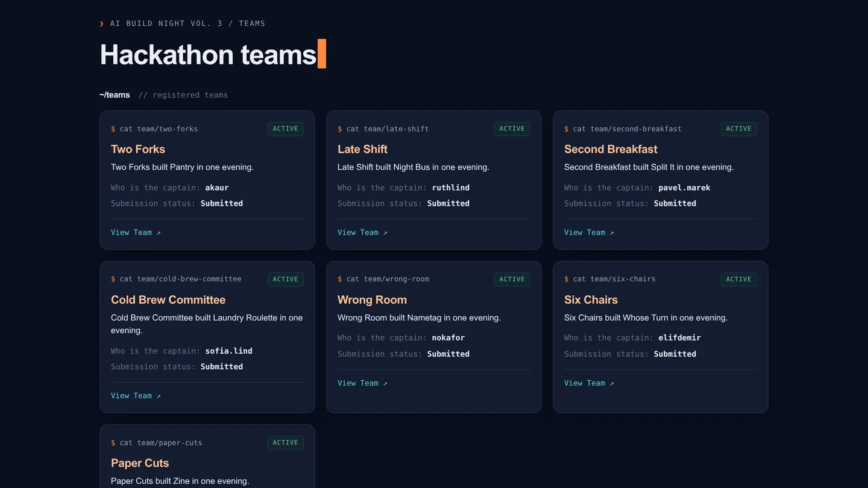Screen dimensions: 868x488
Task: Click the Paper Cuts team title
Action: pos(140,463)
